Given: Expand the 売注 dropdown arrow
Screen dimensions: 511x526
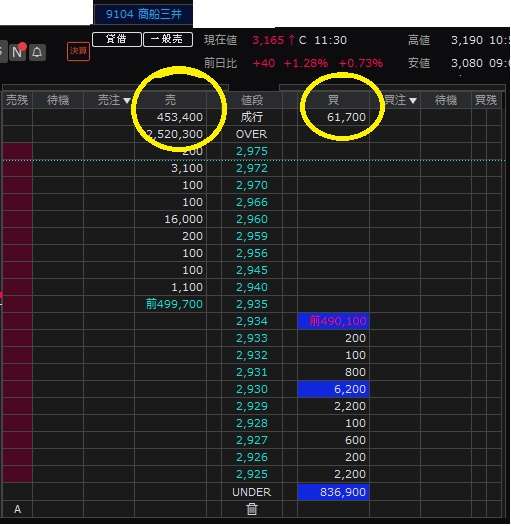Looking at the screenshot, I should [127, 100].
